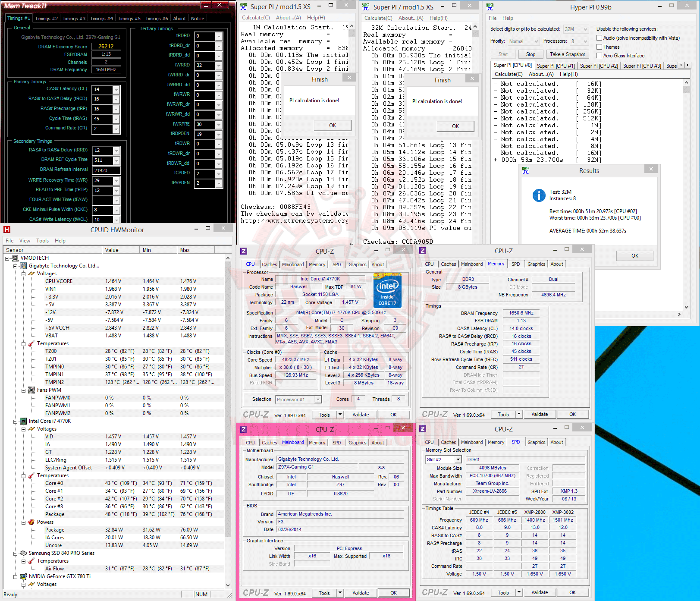Click OK in the Hyper PI Results dialog
Screen dimensions: 700x601
point(635,256)
